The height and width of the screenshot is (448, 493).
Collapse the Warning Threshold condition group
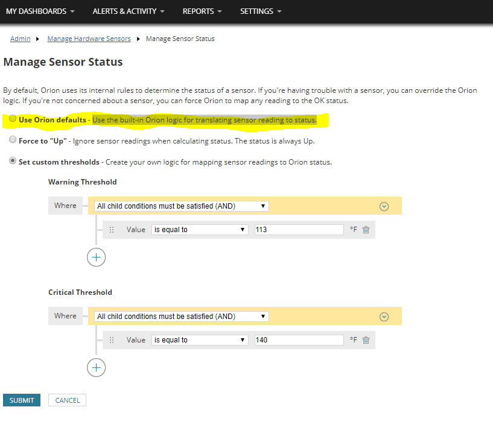coord(384,206)
